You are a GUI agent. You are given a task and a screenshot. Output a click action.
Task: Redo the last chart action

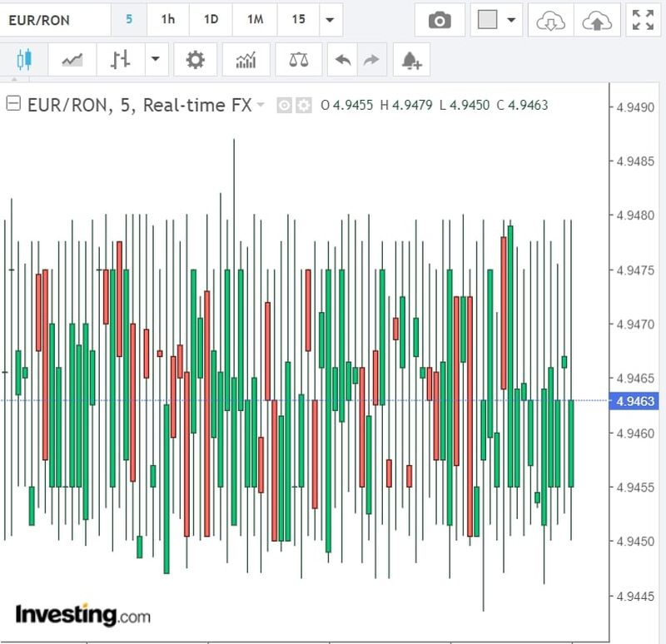pyautogui.click(x=371, y=60)
